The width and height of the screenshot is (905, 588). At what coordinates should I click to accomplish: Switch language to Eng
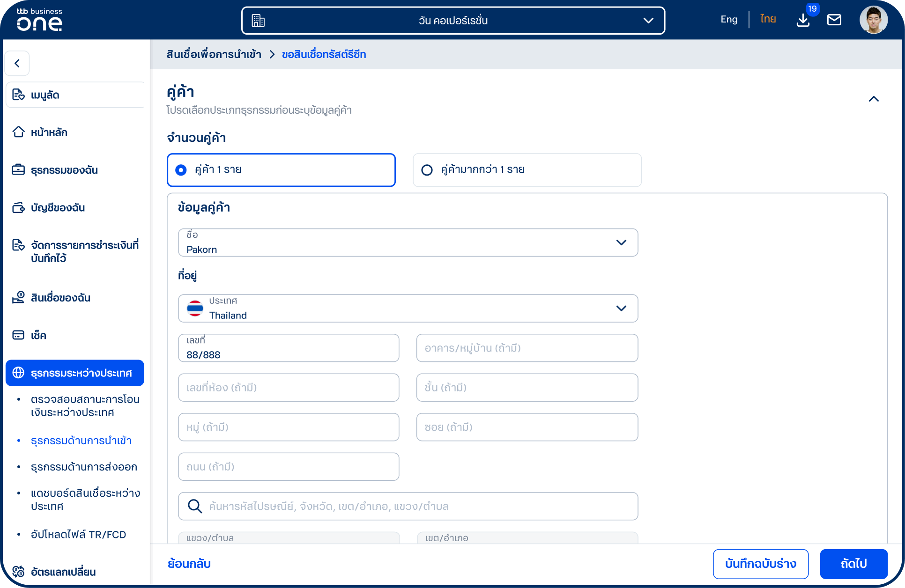point(729,20)
